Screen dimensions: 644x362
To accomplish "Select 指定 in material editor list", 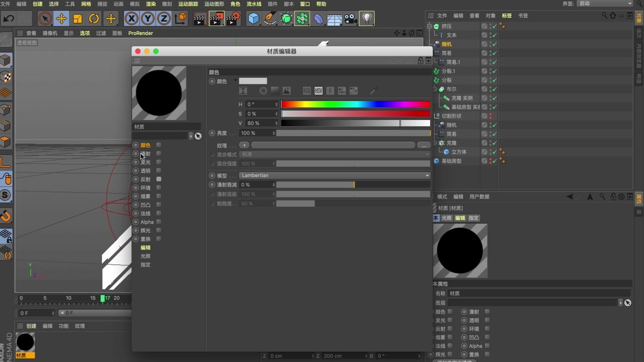I will tap(145, 264).
